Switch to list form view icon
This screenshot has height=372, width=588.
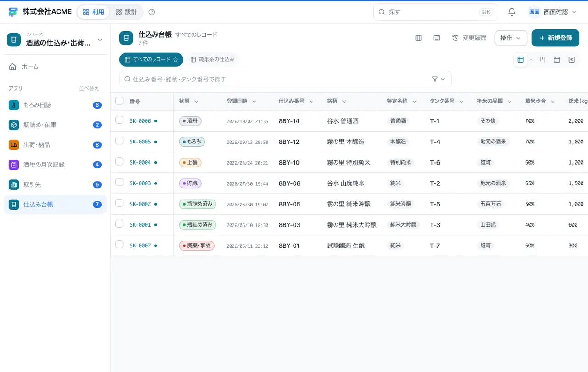(571, 60)
